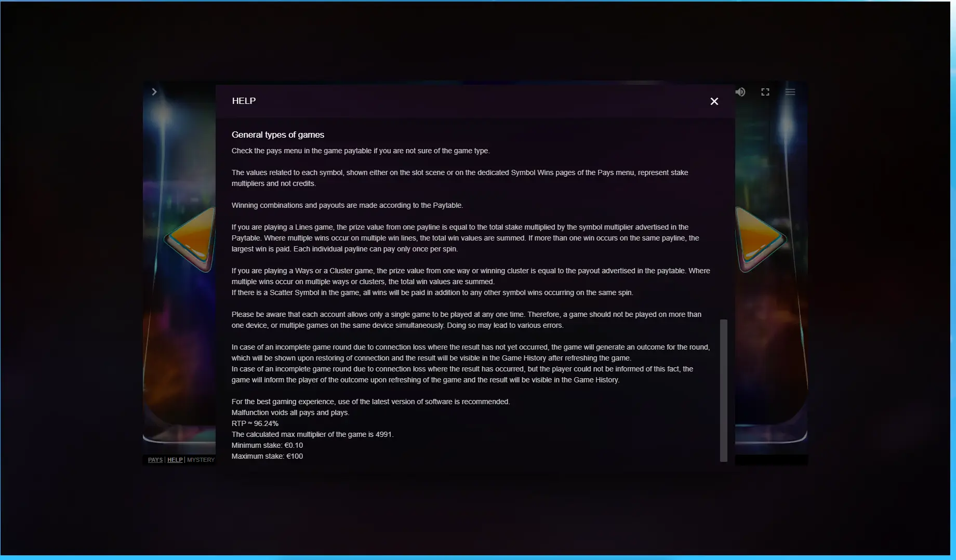Expand the side panel chevron arrow

click(x=154, y=92)
